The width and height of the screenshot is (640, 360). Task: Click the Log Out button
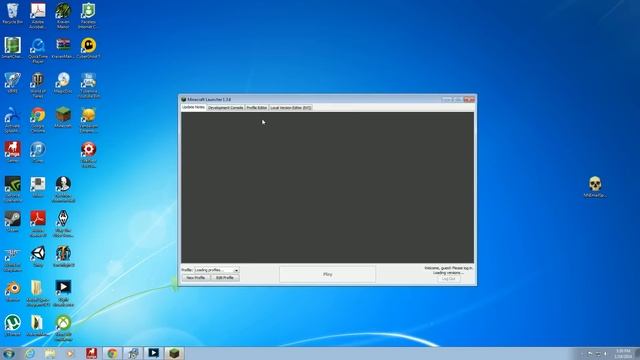[x=449, y=279]
